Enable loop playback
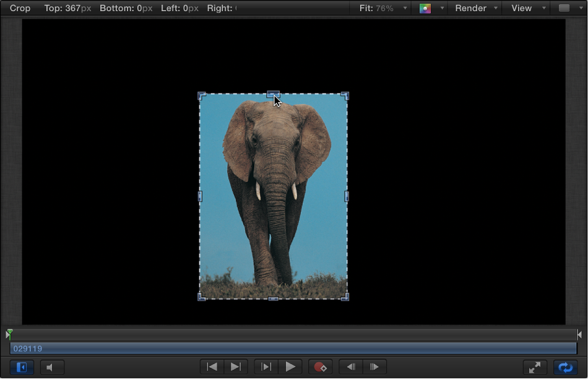588x379 pixels. [x=565, y=367]
